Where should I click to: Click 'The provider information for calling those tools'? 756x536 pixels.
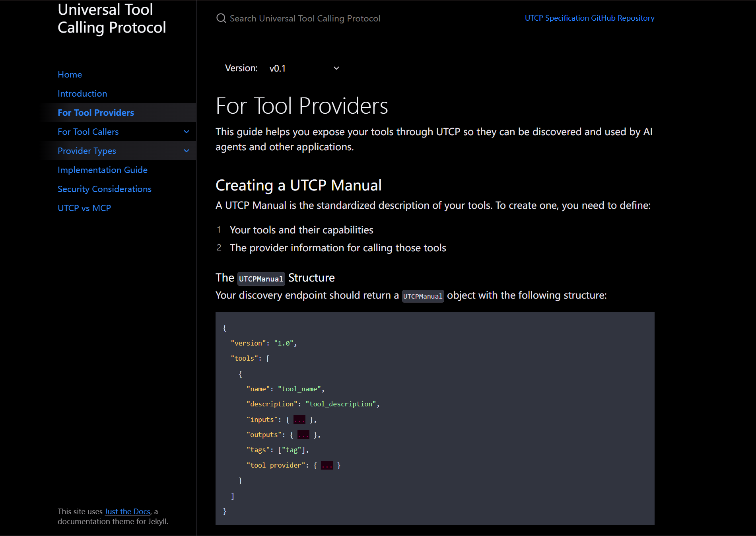[x=338, y=248]
